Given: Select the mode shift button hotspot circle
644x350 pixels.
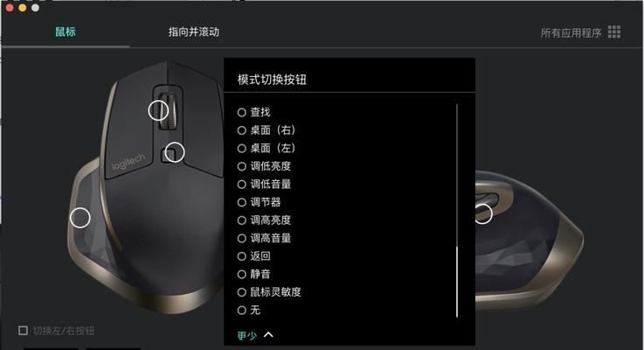Looking at the screenshot, I should (x=175, y=152).
